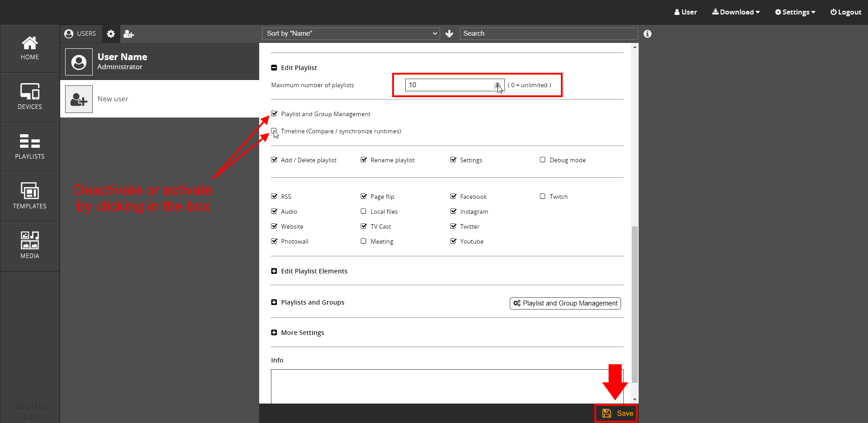Toggle the Photowall checkbox
Viewport: 868px width, 423px height.
click(274, 241)
